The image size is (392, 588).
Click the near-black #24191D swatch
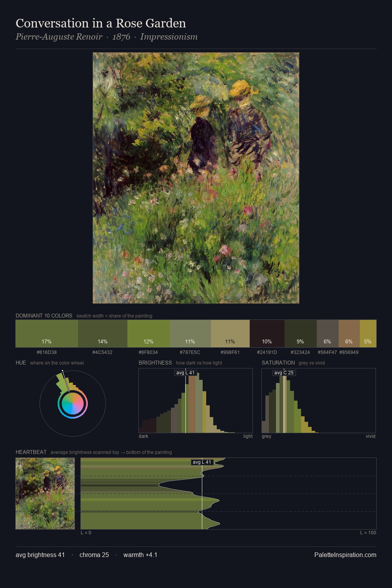pyautogui.click(x=267, y=334)
